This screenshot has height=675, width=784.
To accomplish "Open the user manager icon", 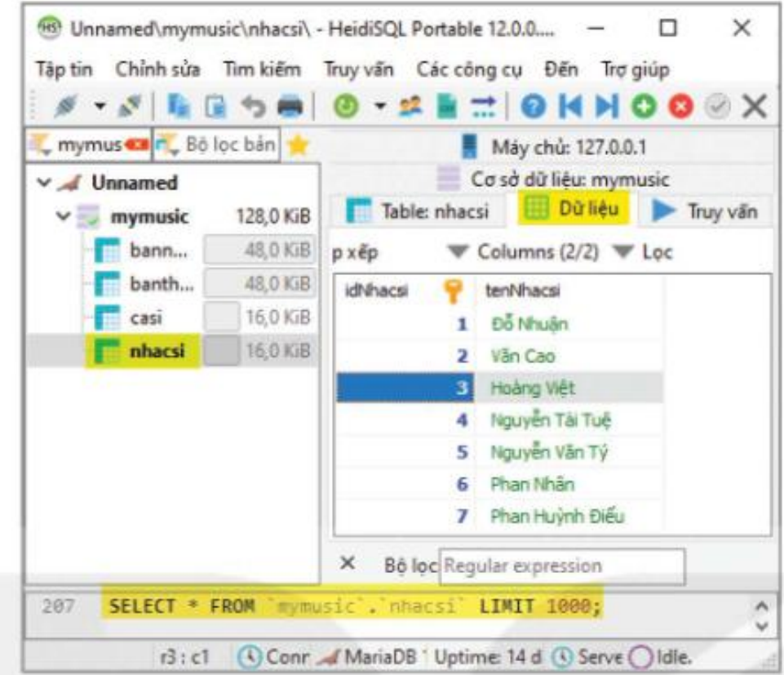I will pyautogui.click(x=410, y=106).
